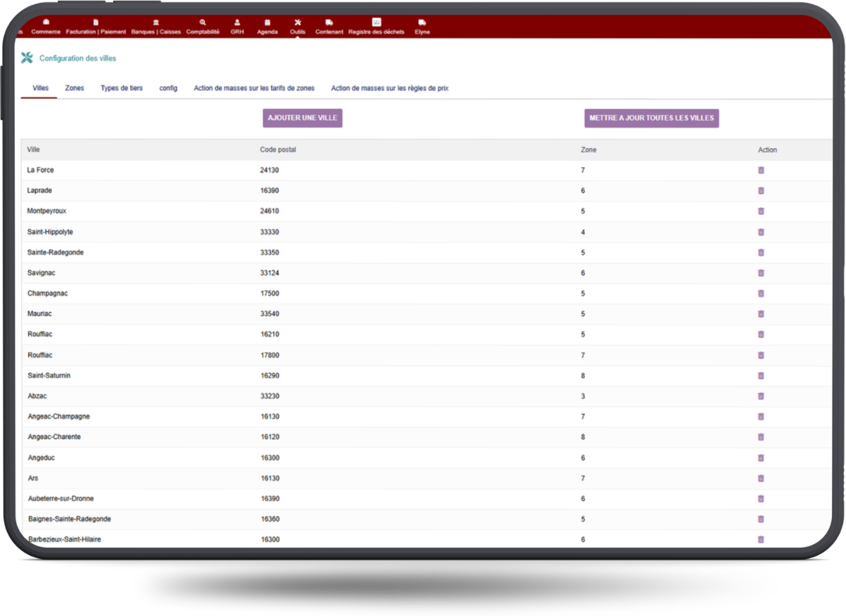This screenshot has width=846, height=616.
Task: Delete the Angeac-Champagne row
Action: (x=761, y=417)
